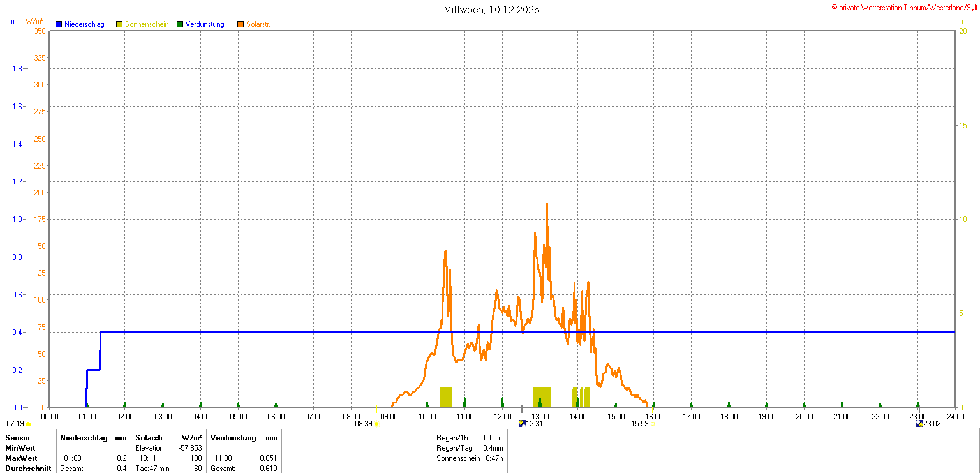The height and width of the screenshot is (473, 980).
Task: Select the Verdunstung legend label
Action: 205,24
